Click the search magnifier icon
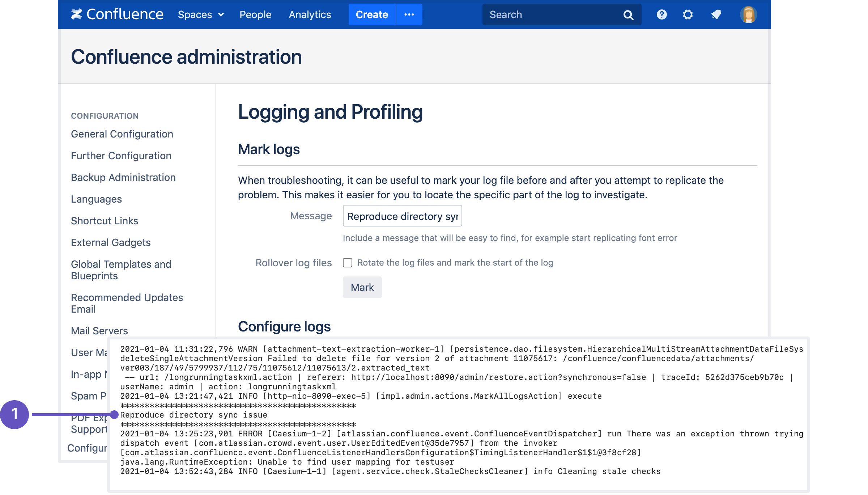The width and height of the screenshot is (868, 495). click(628, 15)
